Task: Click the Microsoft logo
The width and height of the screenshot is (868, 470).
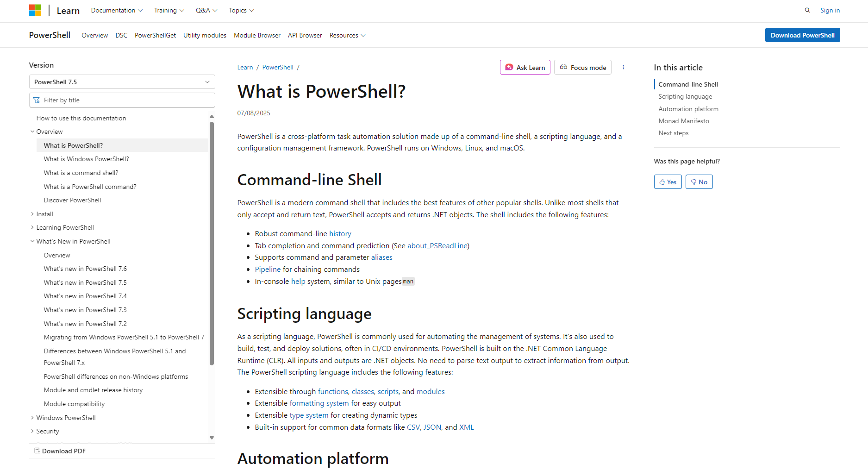Action: coord(35,10)
